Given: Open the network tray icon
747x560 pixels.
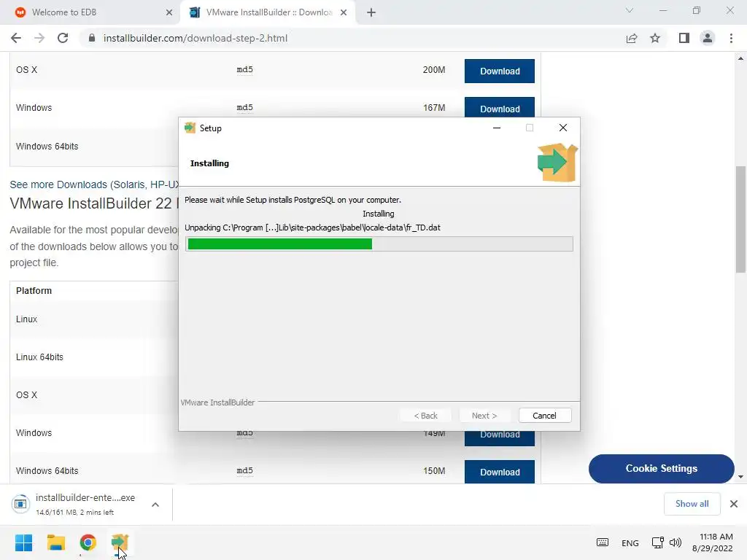Looking at the screenshot, I should [x=658, y=542].
